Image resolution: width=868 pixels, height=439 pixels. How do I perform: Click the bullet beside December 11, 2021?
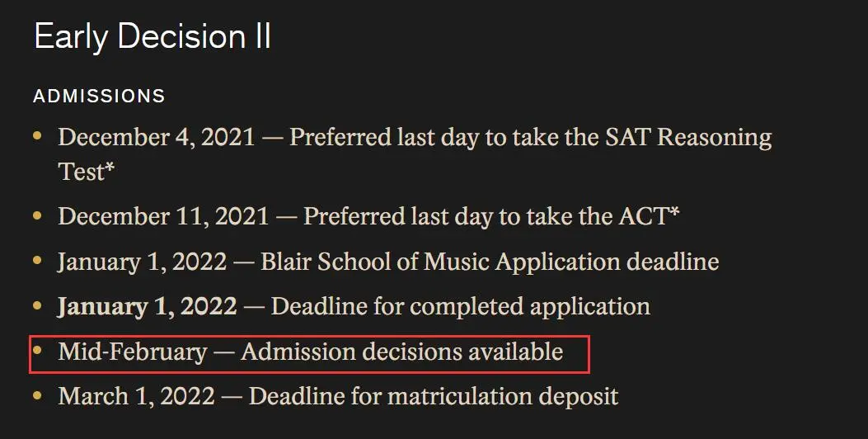click(x=36, y=214)
